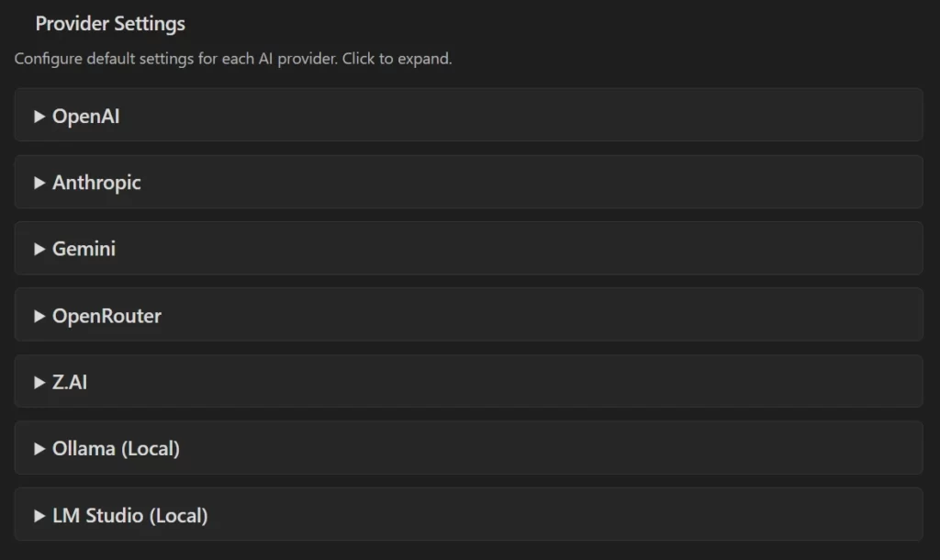
Task: Click empty area of the Gemini row
Action: pos(551,249)
